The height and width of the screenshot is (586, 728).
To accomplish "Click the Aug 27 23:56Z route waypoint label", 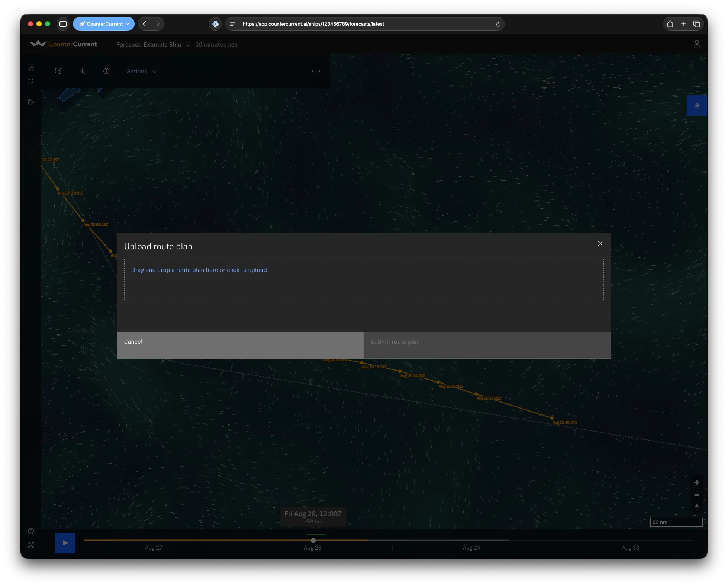I will click(70, 193).
